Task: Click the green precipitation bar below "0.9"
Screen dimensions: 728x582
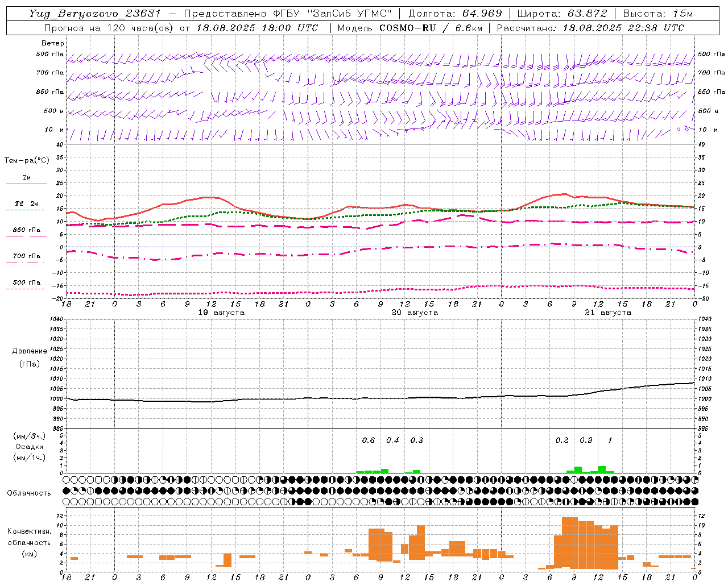Action: [x=578, y=469]
